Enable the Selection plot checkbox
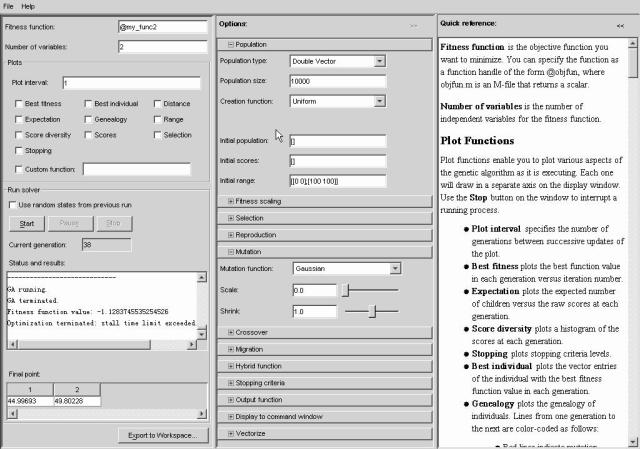The width and height of the screenshot is (640, 449). [x=157, y=135]
